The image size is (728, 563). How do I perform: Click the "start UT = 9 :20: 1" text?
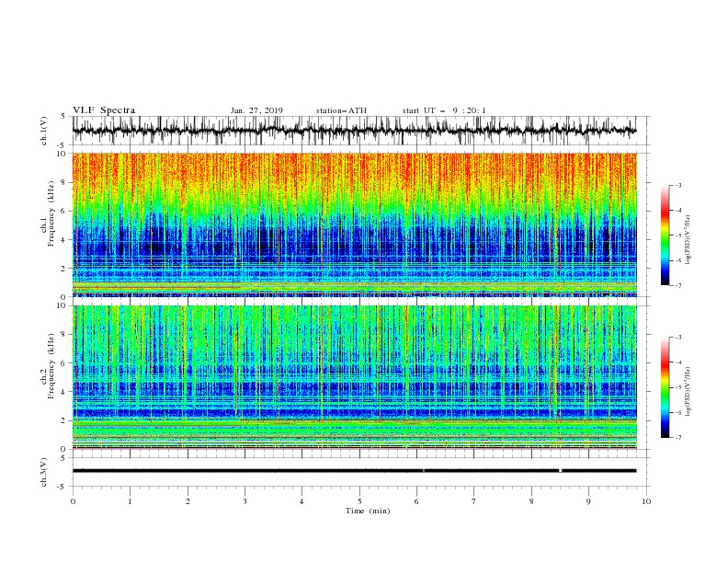pyautogui.click(x=444, y=110)
